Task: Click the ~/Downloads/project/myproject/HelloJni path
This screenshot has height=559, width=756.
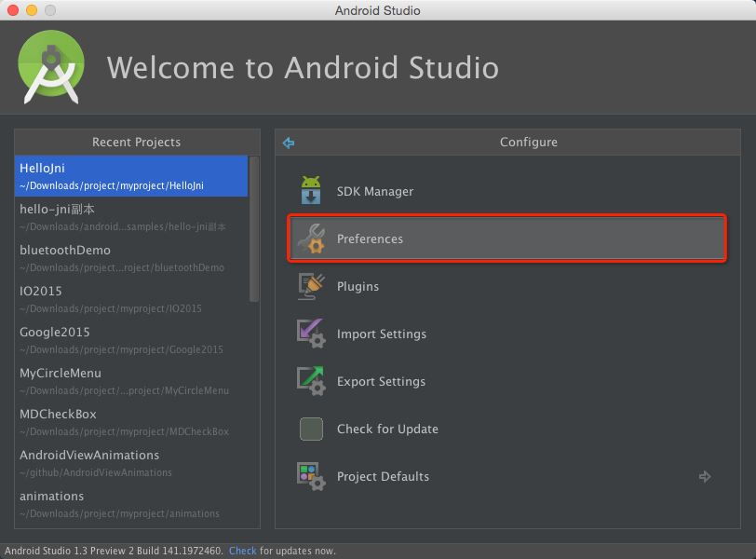Action: coord(112,185)
